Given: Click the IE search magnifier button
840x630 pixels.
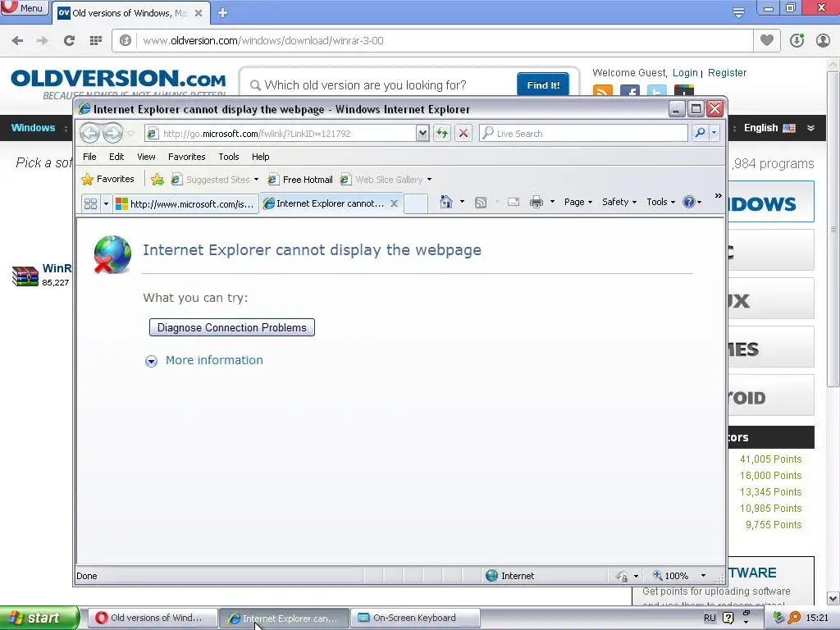Looking at the screenshot, I should pos(700,133).
